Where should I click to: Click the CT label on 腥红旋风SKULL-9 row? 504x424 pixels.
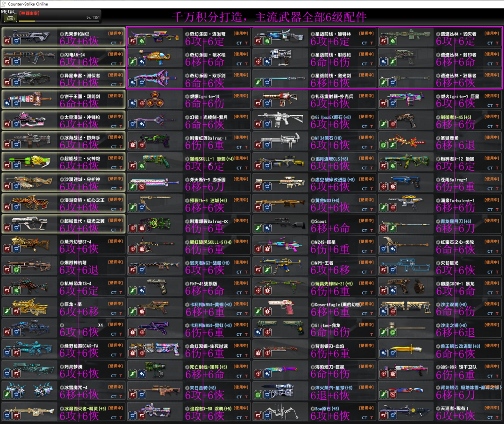239,252
